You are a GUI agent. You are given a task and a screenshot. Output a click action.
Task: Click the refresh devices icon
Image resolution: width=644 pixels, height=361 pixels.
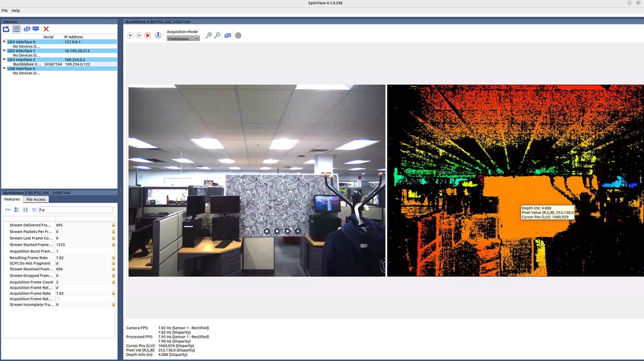coord(6,29)
